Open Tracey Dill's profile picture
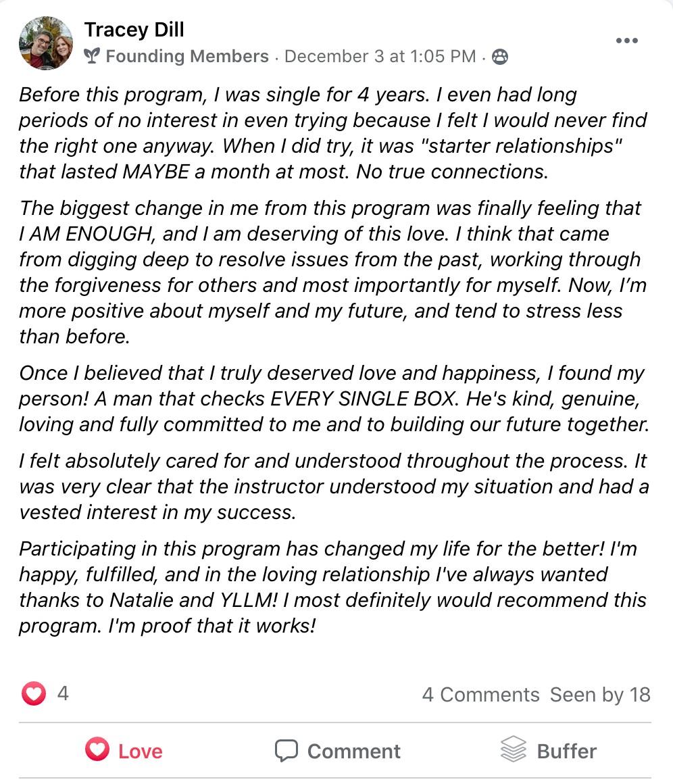 point(46,43)
